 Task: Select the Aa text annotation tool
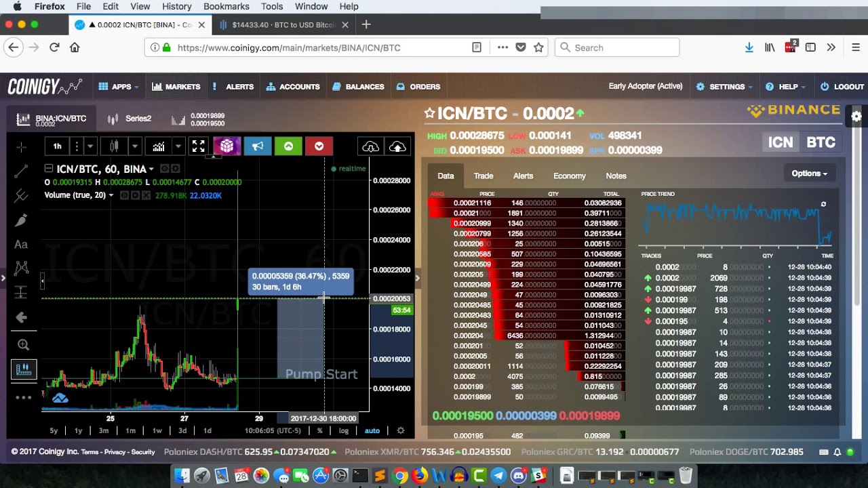[x=21, y=245]
